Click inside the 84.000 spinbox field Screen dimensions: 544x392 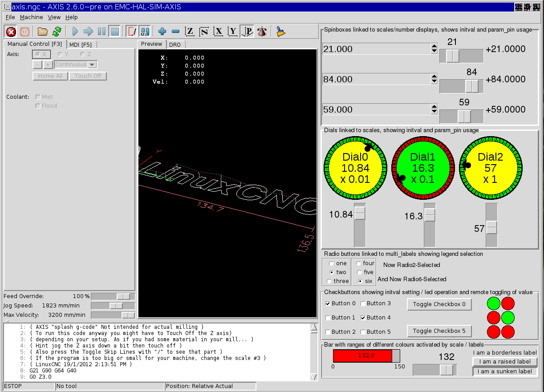coord(377,79)
